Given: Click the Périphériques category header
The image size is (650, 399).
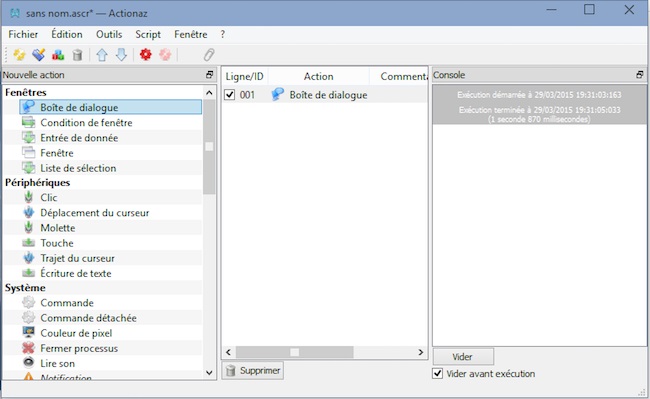Looking at the screenshot, I should click(x=37, y=182).
